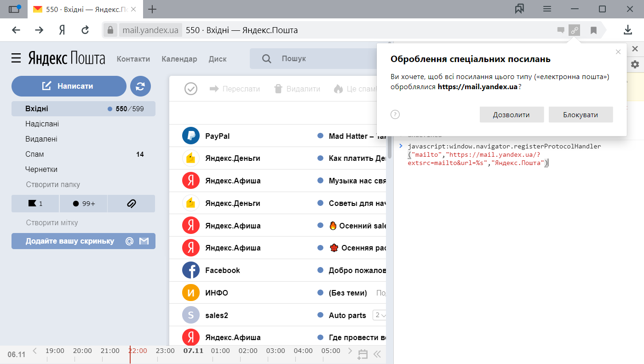Open the Yandex home page button
644x364 pixels.
[x=62, y=30]
